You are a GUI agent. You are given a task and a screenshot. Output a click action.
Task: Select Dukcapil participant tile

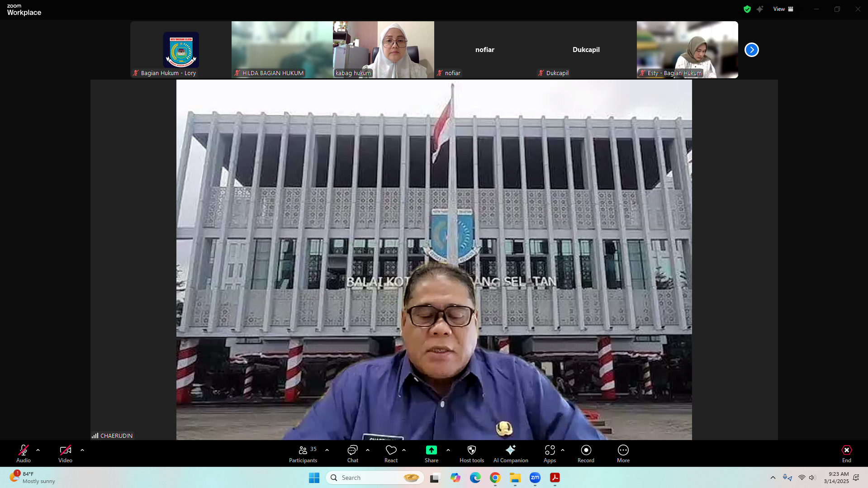tap(586, 50)
